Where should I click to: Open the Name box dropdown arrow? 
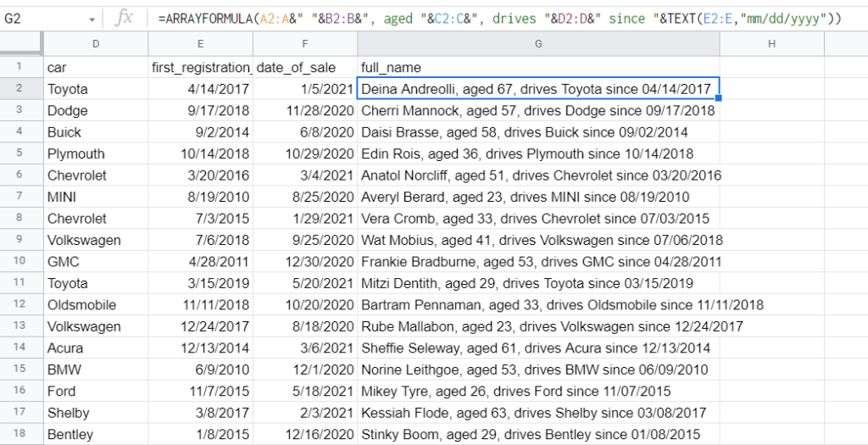point(92,20)
